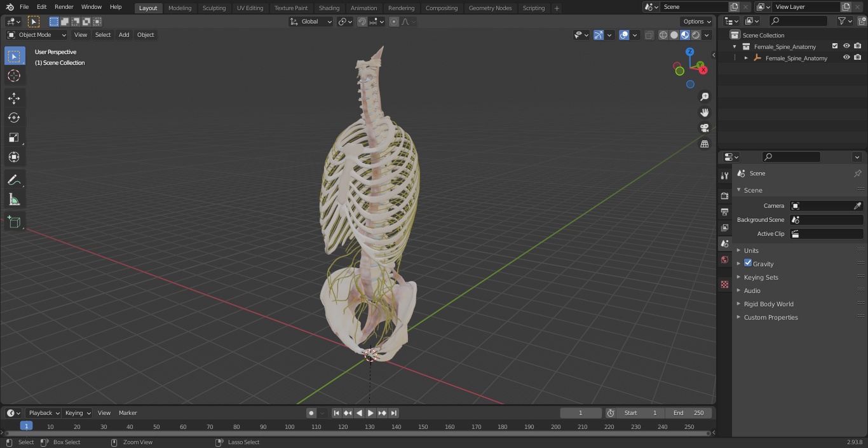Disable child Female_Spine_Anatomy object in renders

click(x=858, y=58)
